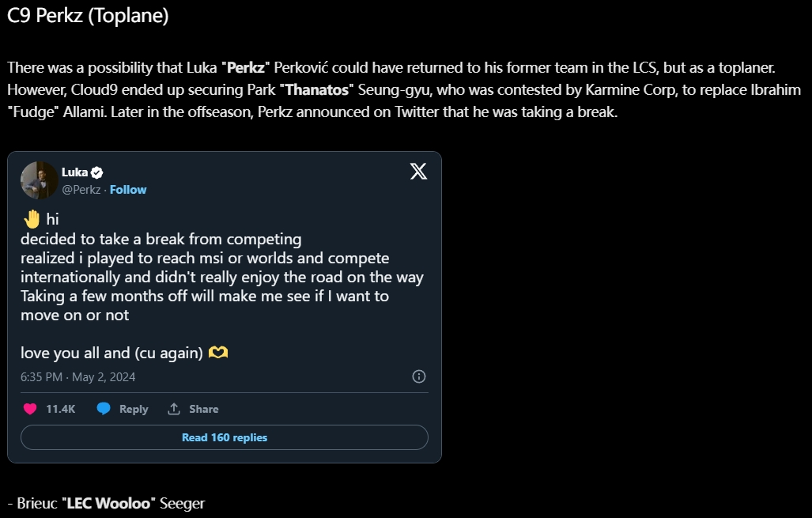This screenshot has width=812, height=518.
Task: Click the pink heart like icon
Action: [30, 409]
